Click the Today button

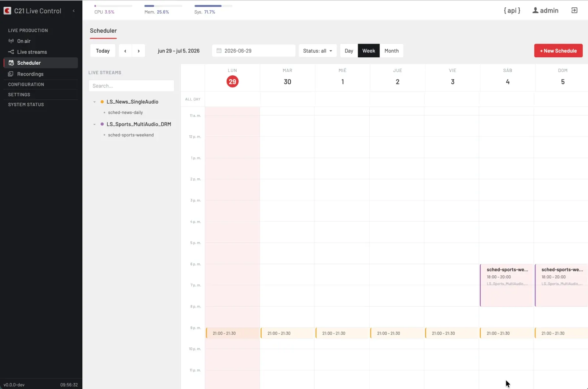[x=103, y=51]
